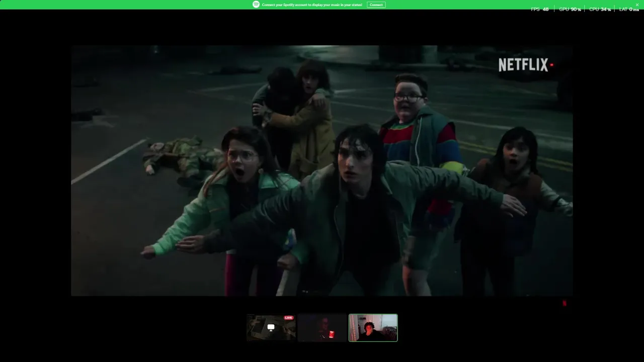This screenshot has height=362, width=644.
Task: Click the Spotify connect message text
Action: 312,5
